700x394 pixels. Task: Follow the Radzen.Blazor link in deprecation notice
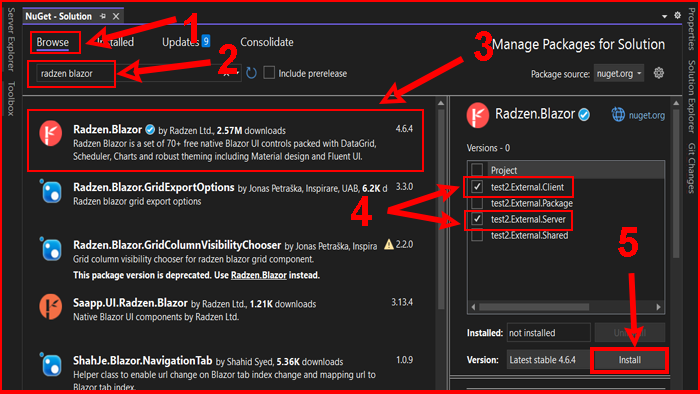[x=258, y=275]
